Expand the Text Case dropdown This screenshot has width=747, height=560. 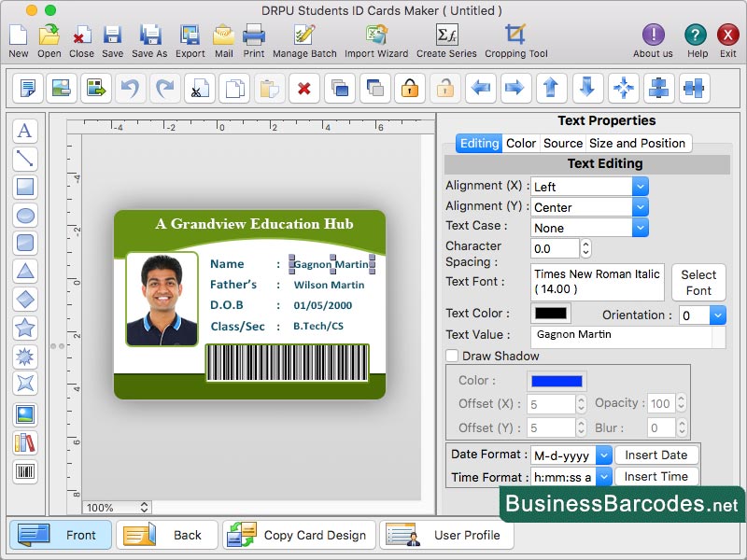coord(639,227)
